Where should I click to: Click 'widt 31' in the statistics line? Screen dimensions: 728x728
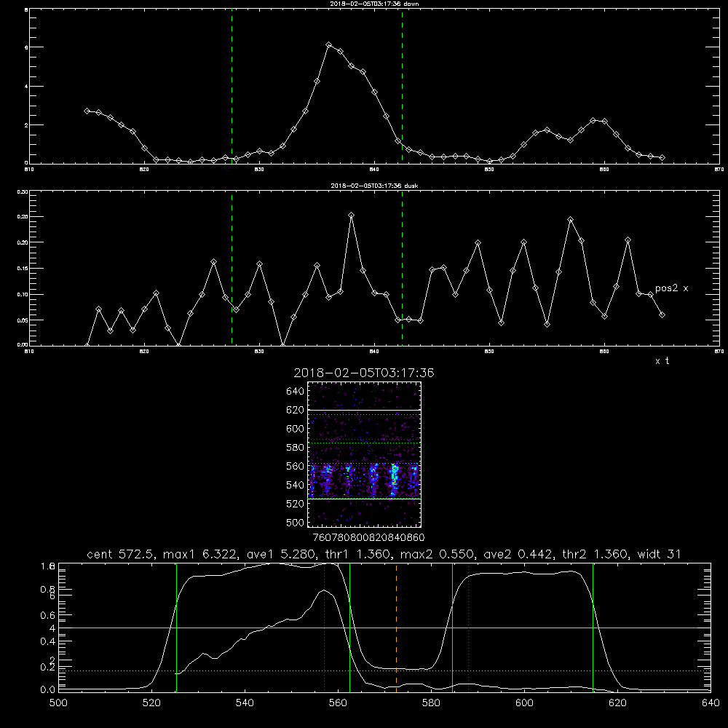659,554
